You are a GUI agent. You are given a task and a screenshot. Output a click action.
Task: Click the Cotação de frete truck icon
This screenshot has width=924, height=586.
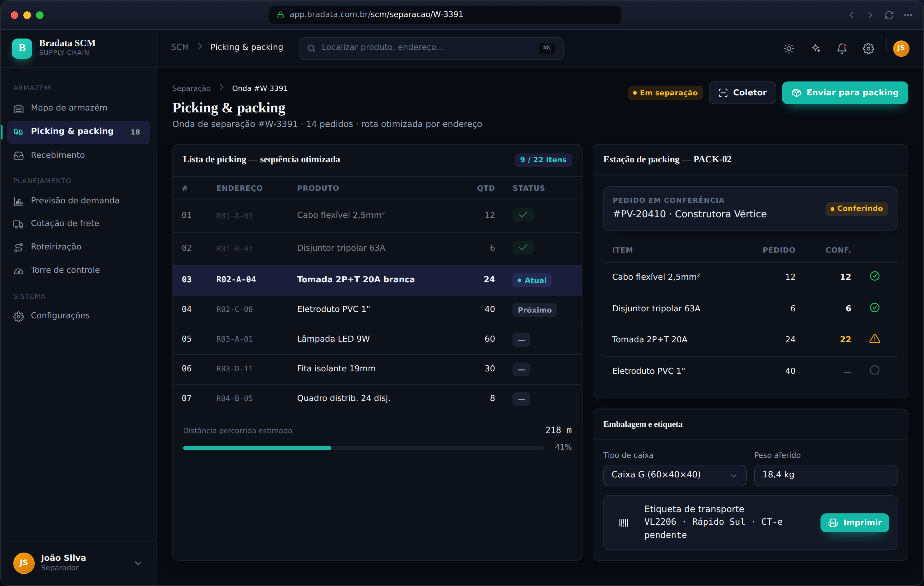coord(18,224)
